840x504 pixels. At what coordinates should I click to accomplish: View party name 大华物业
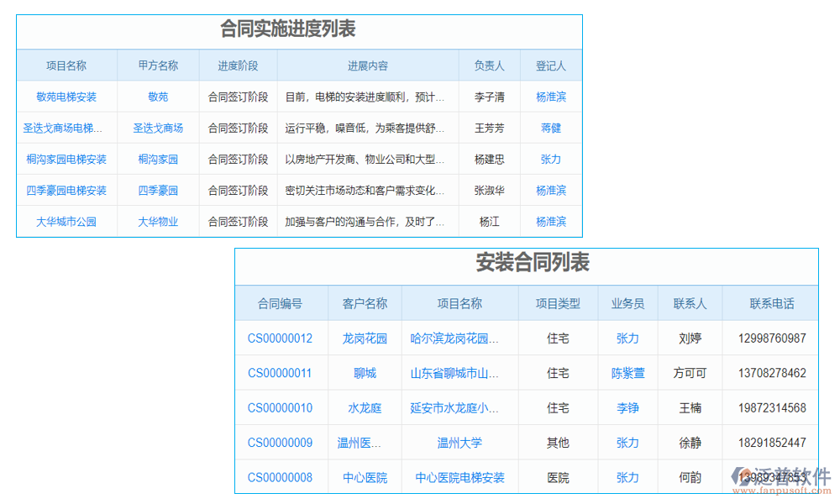(x=157, y=222)
